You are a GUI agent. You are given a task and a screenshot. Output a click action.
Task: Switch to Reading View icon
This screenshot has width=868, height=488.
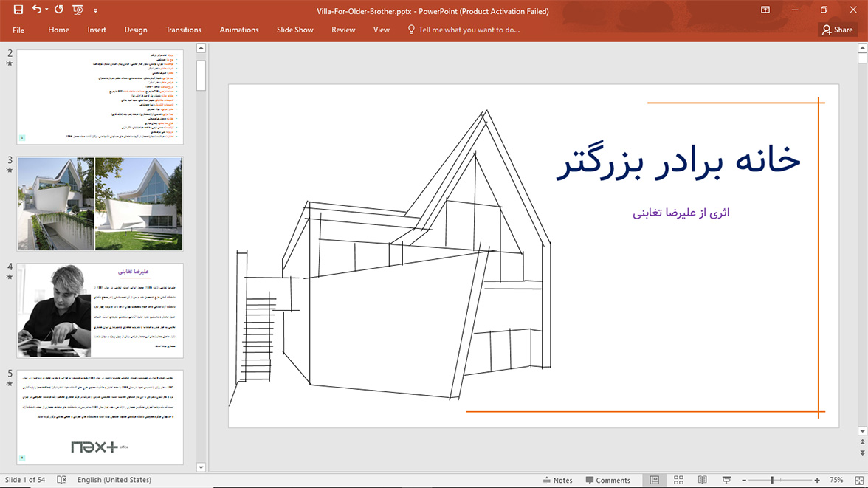pyautogui.click(x=703, y=480)
